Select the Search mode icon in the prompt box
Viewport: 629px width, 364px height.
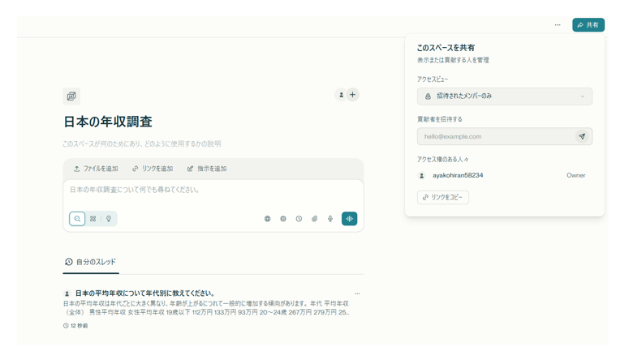click(x=77, y=219)
